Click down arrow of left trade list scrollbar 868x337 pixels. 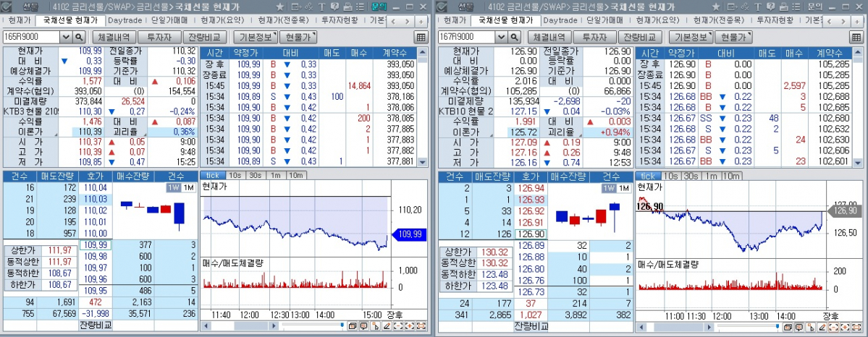tap(423, 162)
